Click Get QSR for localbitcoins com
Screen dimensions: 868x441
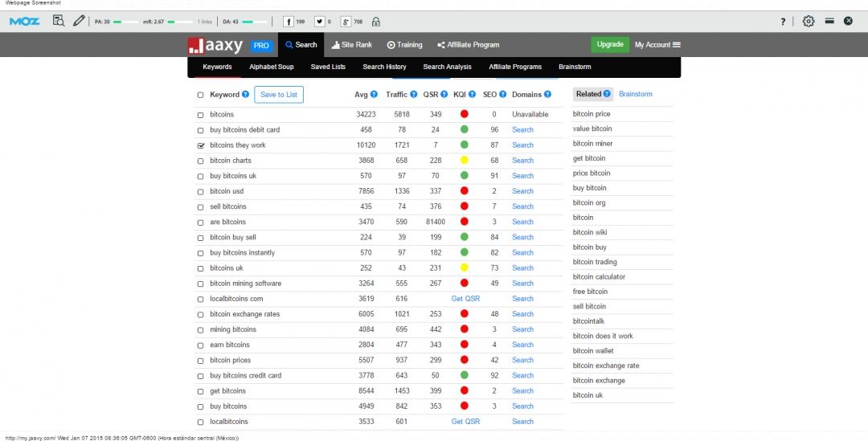click(x=465, y=299)
